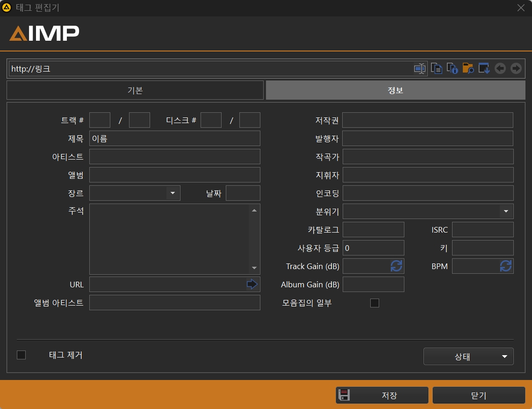Click the 트랙 total count field
Image resolution: width=532 pixels, height=409 pixels.
139,120
